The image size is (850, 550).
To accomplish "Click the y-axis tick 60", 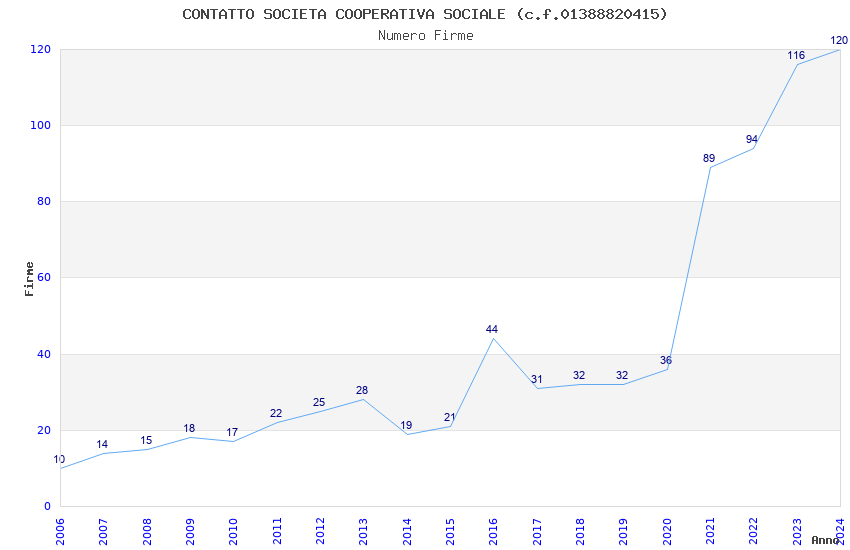I will (44, 277).
